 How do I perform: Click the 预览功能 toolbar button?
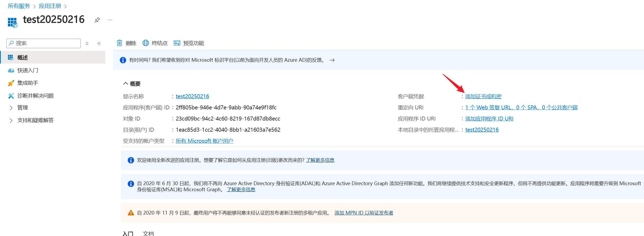[189, 43]
